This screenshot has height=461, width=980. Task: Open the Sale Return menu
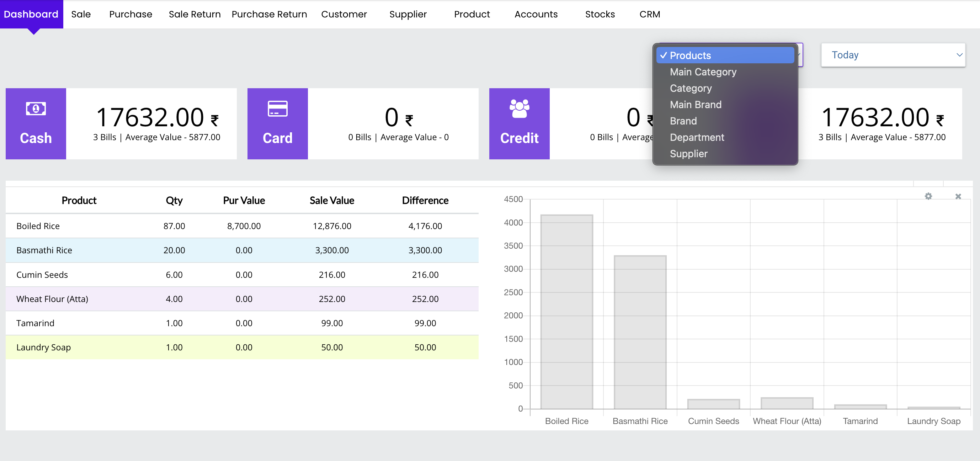coord(195,15)
